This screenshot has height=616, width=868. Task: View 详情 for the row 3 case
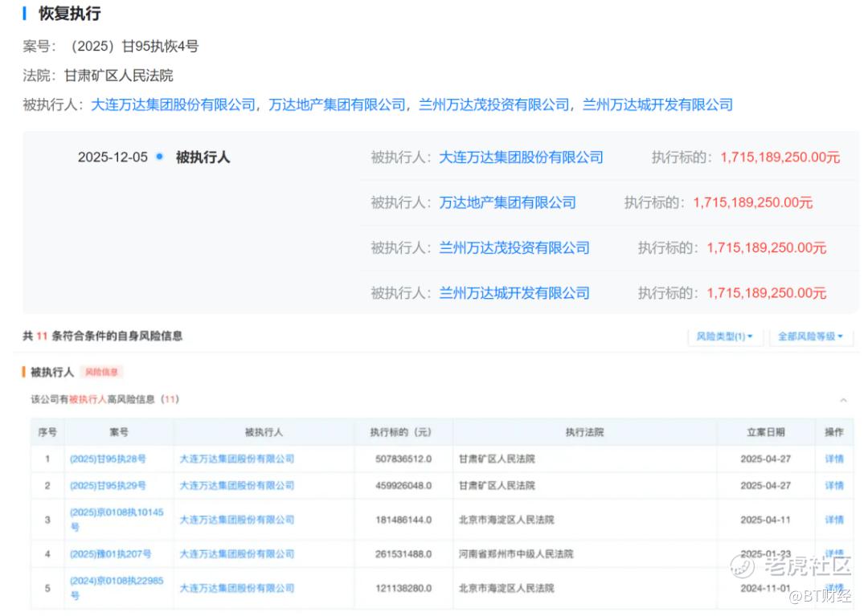(x=834, y=520)
